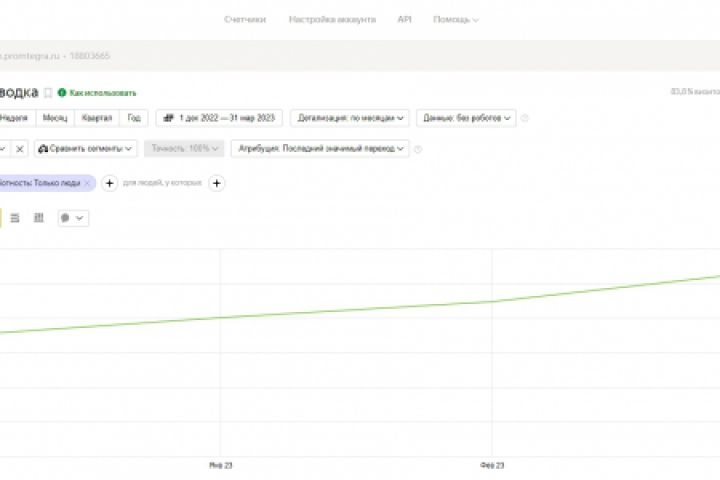Open the segment dropdown chevron left of the X button
This screenshot has width=720, height=480.
pyautogui.click(x=4, y=149)
